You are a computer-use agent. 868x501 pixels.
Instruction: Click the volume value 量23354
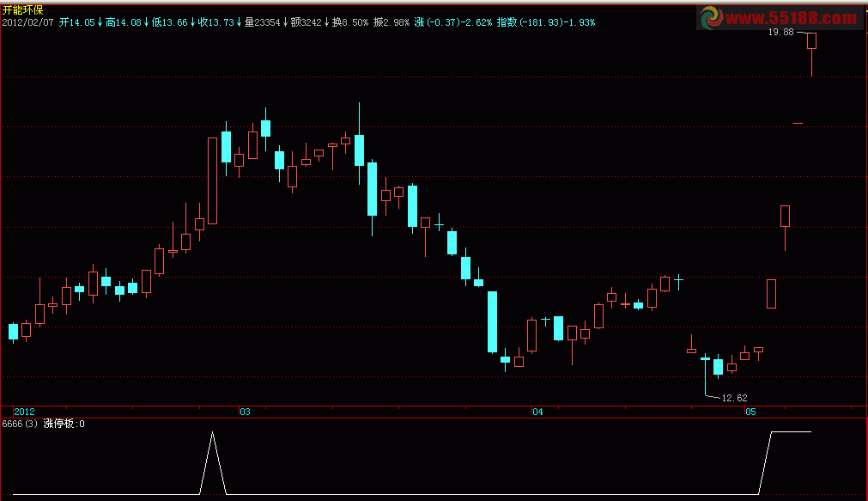[x=263, y=22]
